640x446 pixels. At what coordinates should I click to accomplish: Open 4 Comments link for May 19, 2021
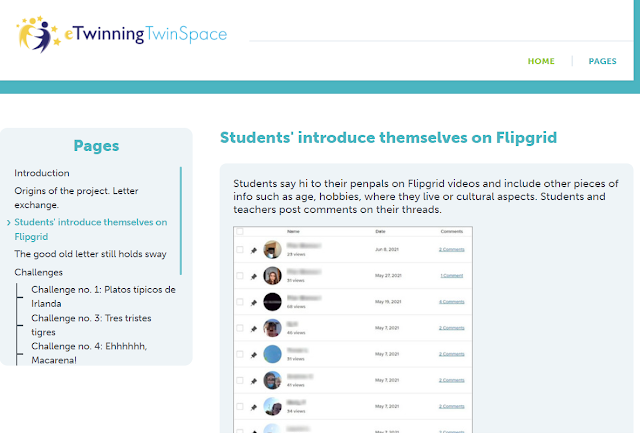tap(451, 302)
